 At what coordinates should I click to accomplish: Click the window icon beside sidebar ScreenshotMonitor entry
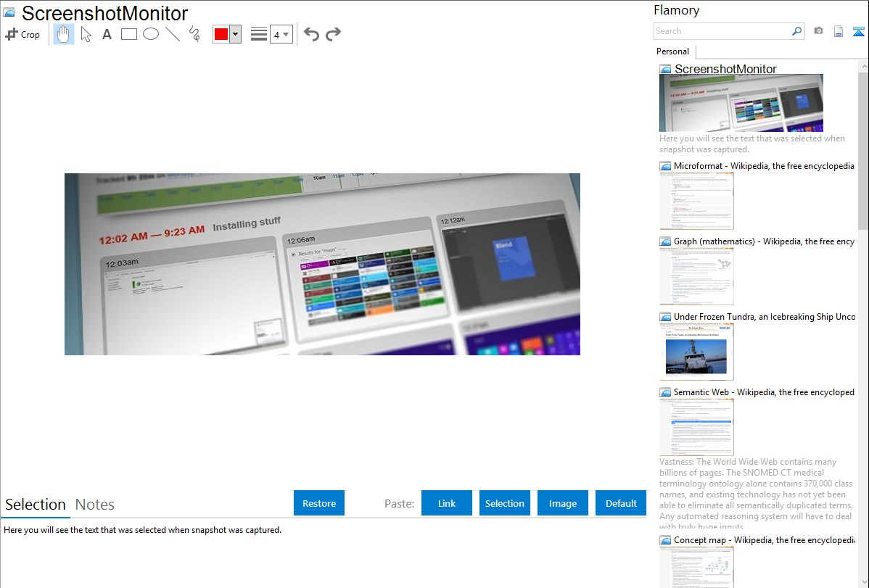coord(665,69)
